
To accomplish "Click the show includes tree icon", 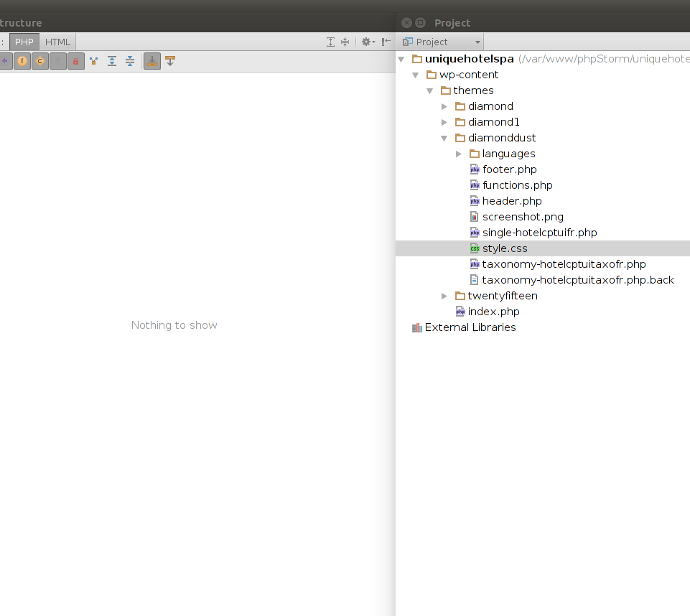I will [94, 61].
